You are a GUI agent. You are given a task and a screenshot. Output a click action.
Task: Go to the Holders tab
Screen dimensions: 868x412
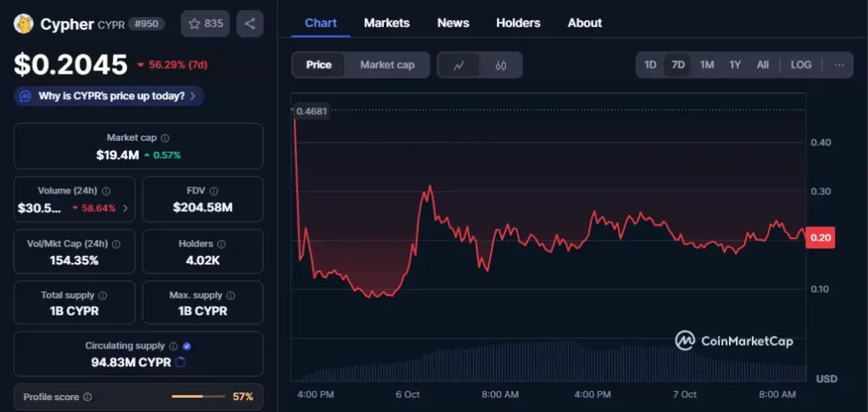518,23
